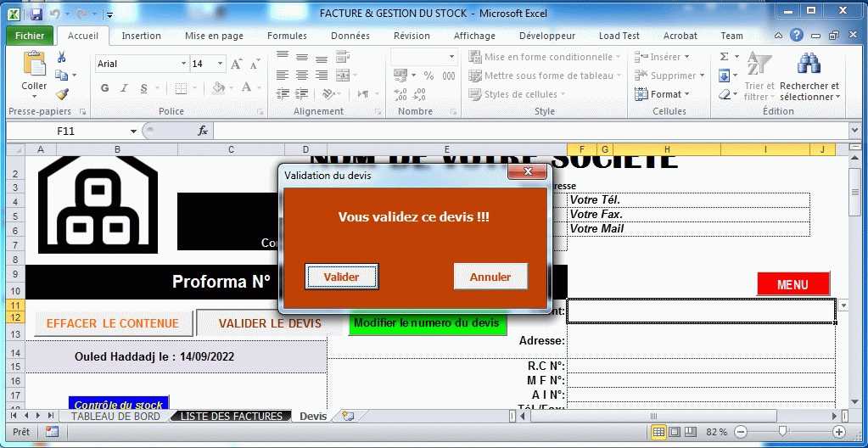Toggle center horizontal alignment
Screen dimensions: 868x448
(302, 76)
